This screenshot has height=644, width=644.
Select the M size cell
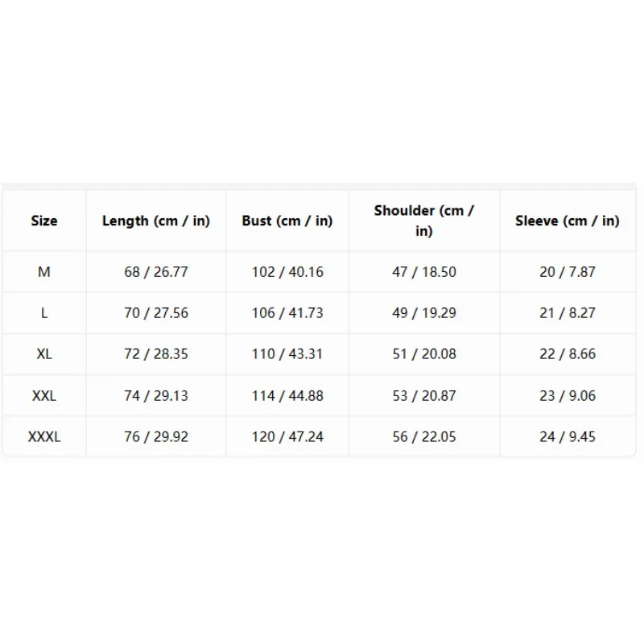tap(44, 272)
